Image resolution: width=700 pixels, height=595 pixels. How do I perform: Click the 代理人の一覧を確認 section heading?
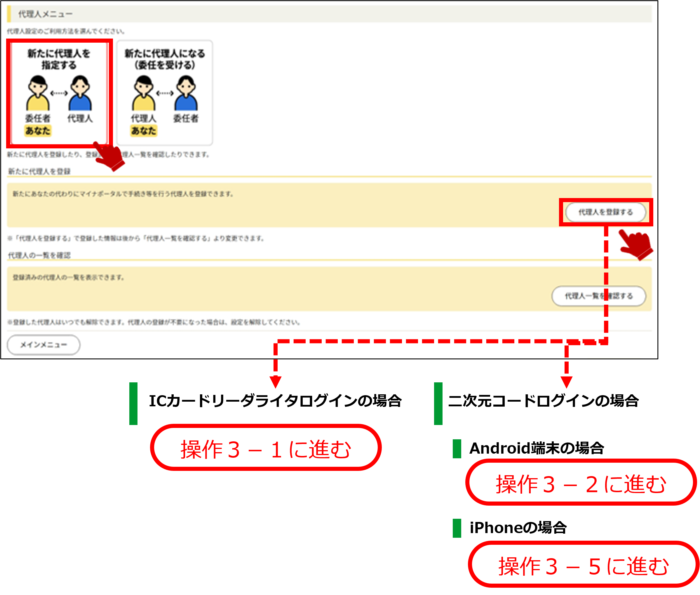39,255
